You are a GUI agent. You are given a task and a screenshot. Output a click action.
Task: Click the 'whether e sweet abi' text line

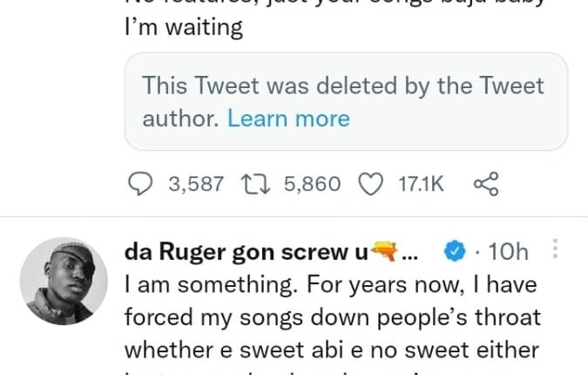click(x=331, y=349)
